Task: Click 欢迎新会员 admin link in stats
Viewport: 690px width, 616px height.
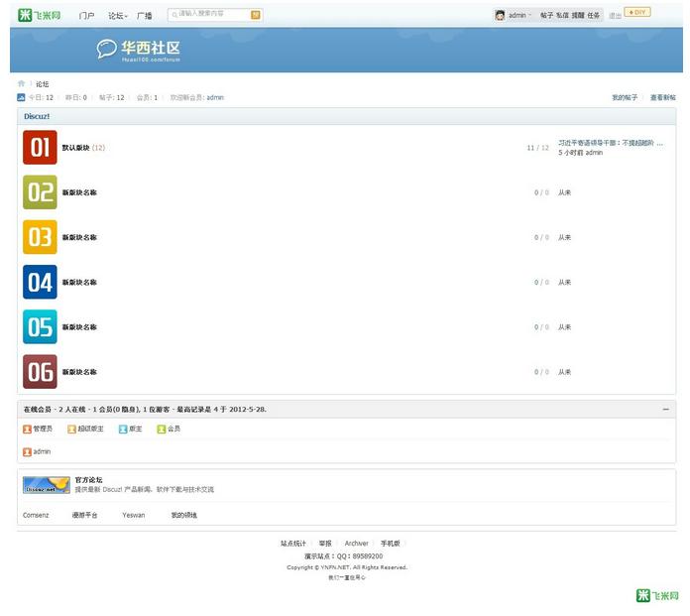Action: point(215,97)
